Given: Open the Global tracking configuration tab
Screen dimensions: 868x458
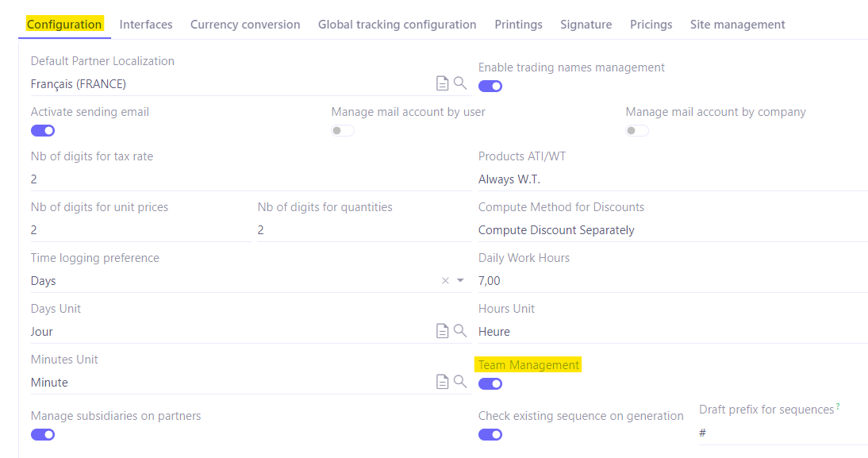Looking at the screenshot, I should [397, 24].
